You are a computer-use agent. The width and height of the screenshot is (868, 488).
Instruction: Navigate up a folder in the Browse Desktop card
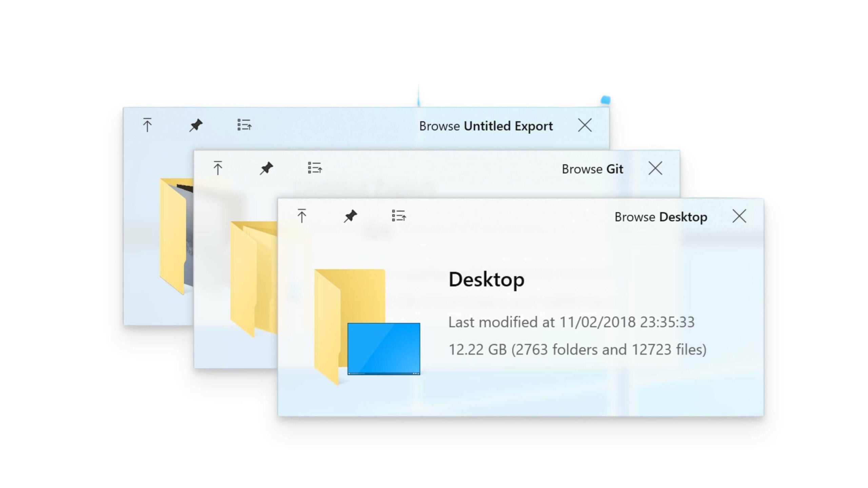(x=301, y=216)
